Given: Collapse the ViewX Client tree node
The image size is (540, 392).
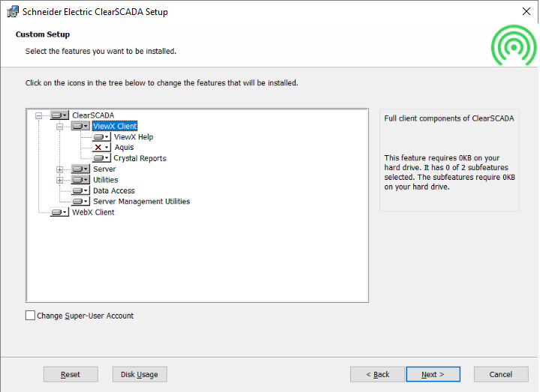Looking at the screenshot, I should [60, 127].
